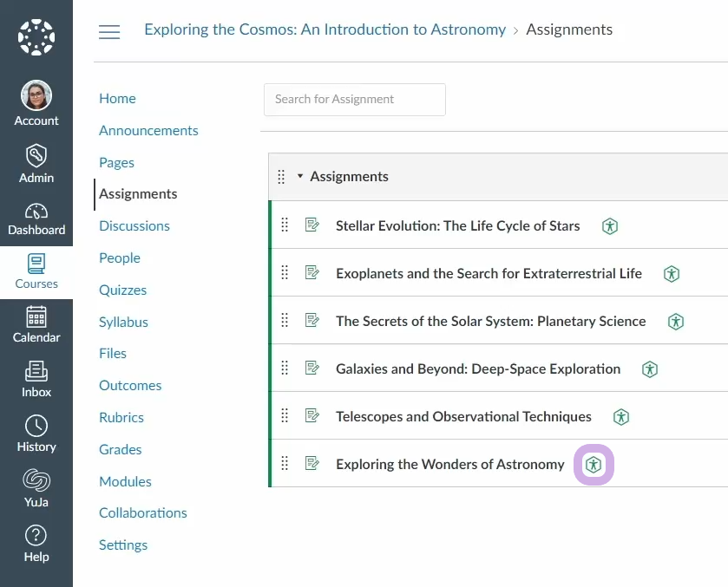This screenshot has height=587, width=728.
Task: Click accessibility icon next to Exploring the Wonders of Astronomy
Action: 594,465
